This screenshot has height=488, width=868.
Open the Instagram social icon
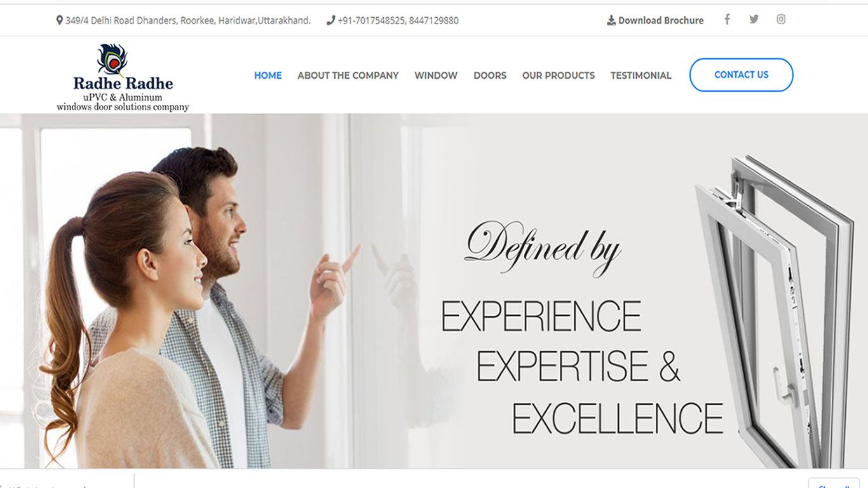[x=781, y=20]
